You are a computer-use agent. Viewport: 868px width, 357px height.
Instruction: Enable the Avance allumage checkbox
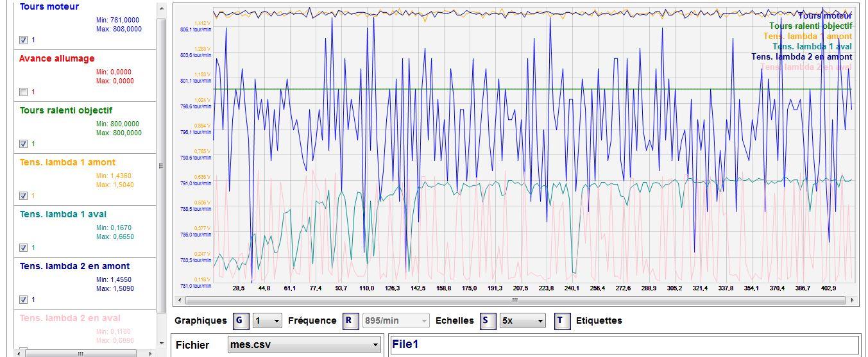(24, 92)
